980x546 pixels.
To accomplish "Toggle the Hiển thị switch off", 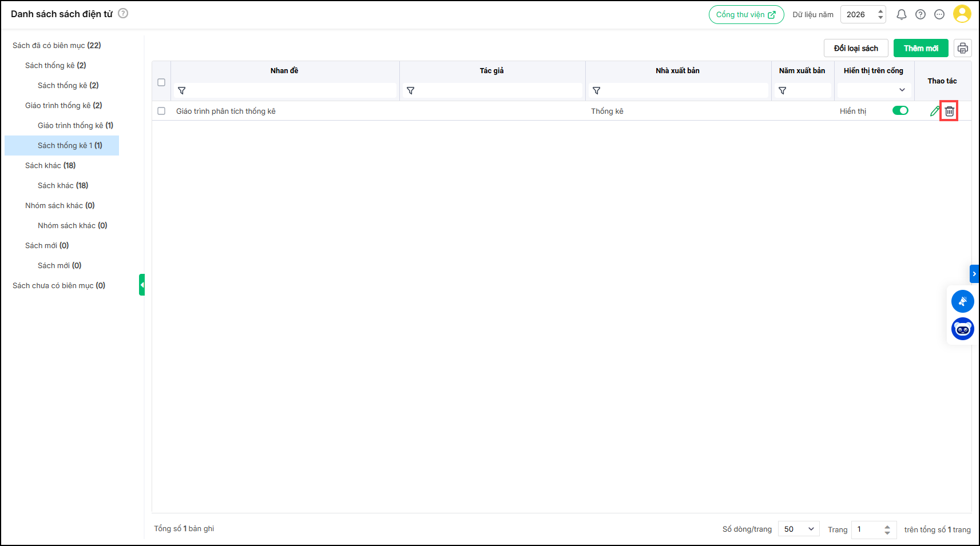I will [x=900, y=111].
